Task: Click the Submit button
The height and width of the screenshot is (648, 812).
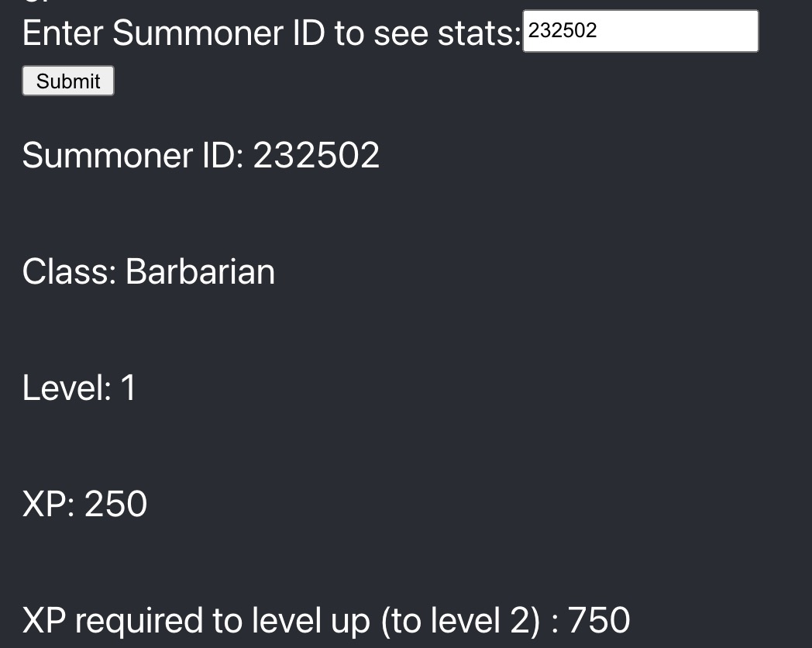Action: (x=68, y=81)
